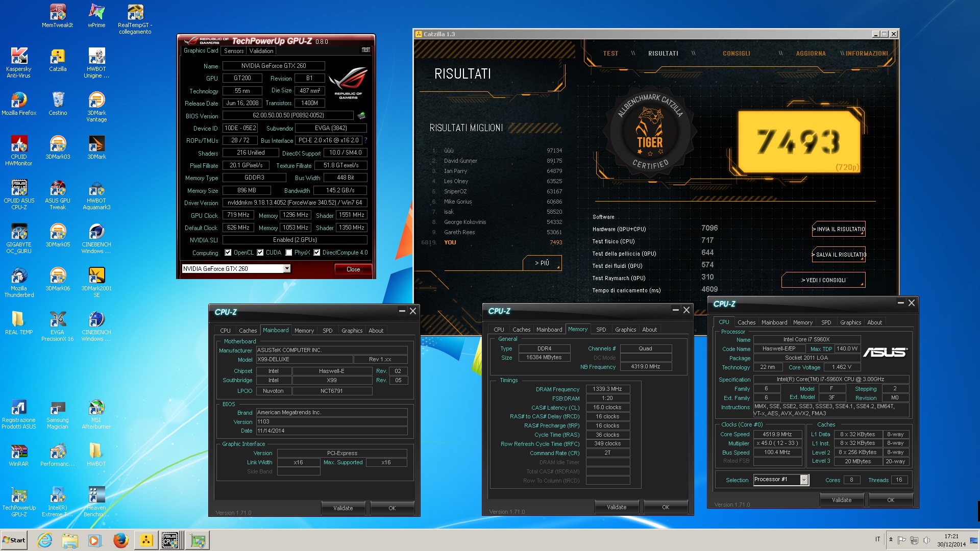Launch GIGABYTE OC_GURU icon
980x551 pixels.
pyautogui.click(x=19, y=238)
